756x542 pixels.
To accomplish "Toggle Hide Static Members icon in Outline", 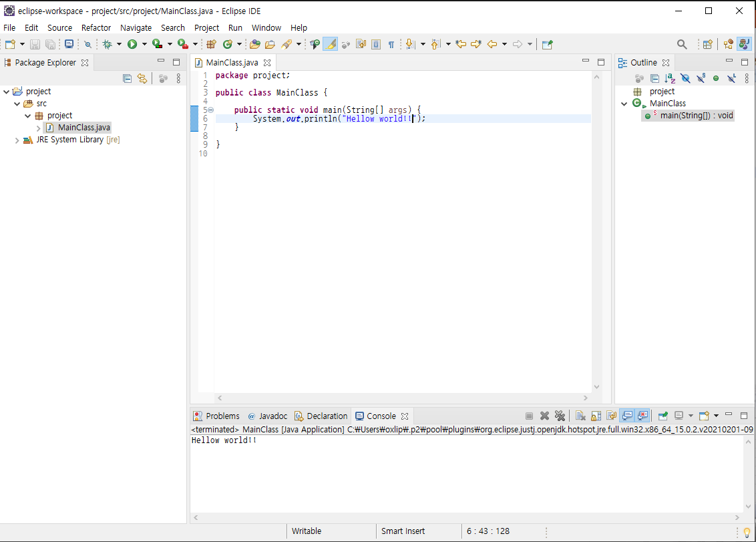I will (701, 78).
